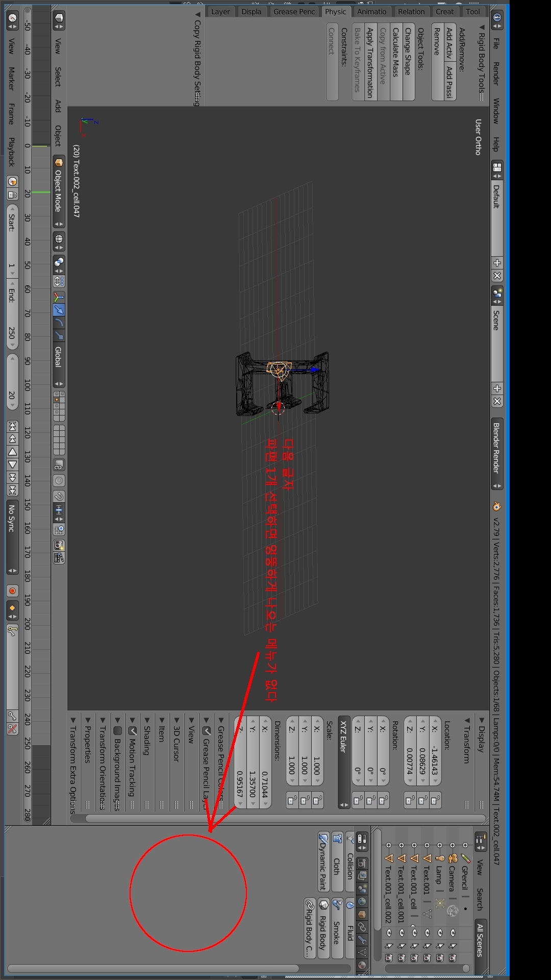The width and height of the screenshot is (551, 980).
Task: Open the World properties globe tab
Action: point(362,901)
